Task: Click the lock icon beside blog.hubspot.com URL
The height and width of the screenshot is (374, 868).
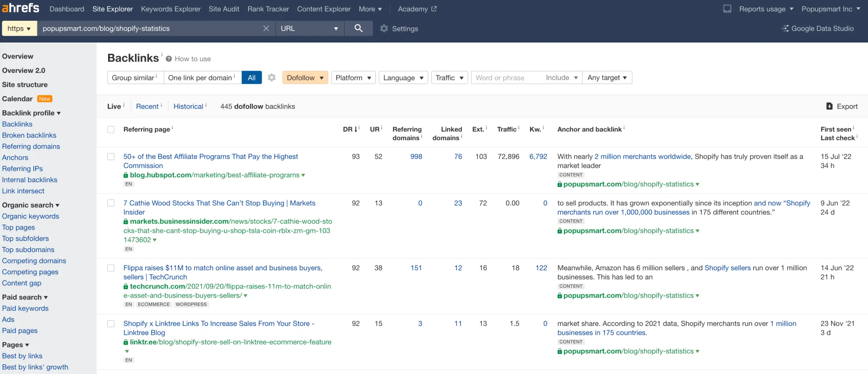Action: [126, 175]
